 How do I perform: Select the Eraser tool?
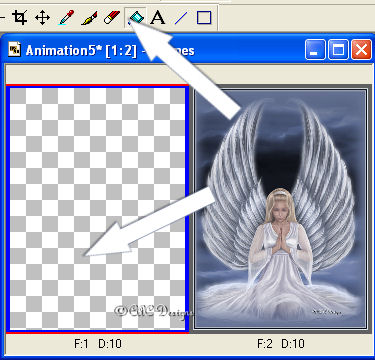[x=112, y=17]
